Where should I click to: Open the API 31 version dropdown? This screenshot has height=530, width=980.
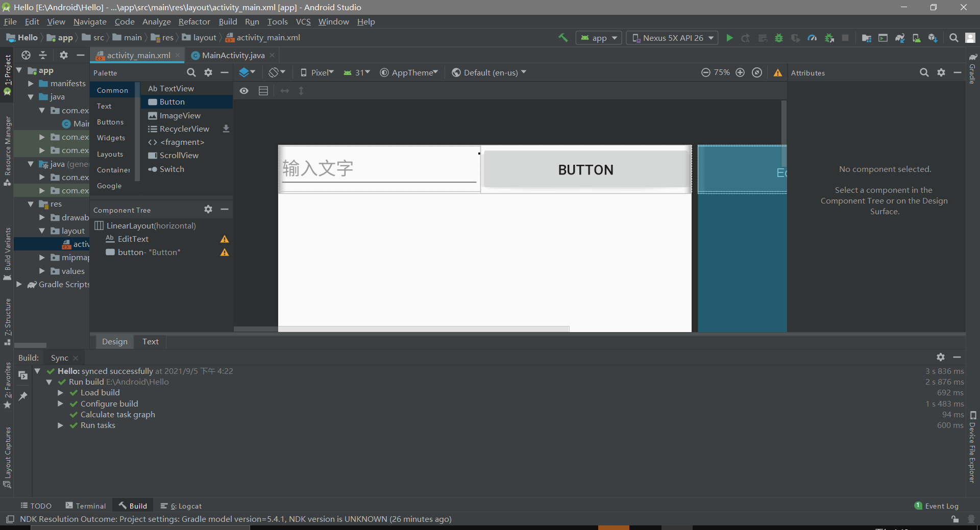357,72
